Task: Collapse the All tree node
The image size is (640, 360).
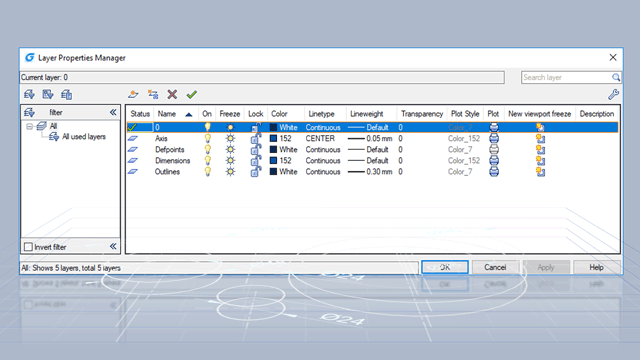Action: 29,126
